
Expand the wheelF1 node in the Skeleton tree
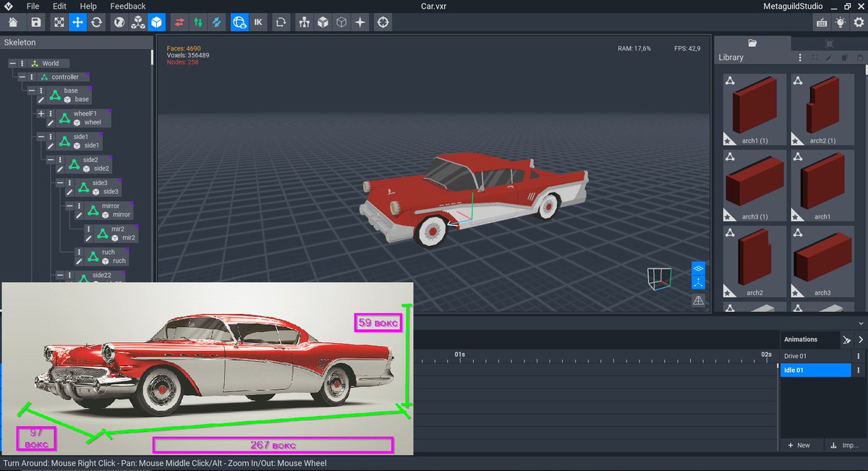tap(41, 114)
